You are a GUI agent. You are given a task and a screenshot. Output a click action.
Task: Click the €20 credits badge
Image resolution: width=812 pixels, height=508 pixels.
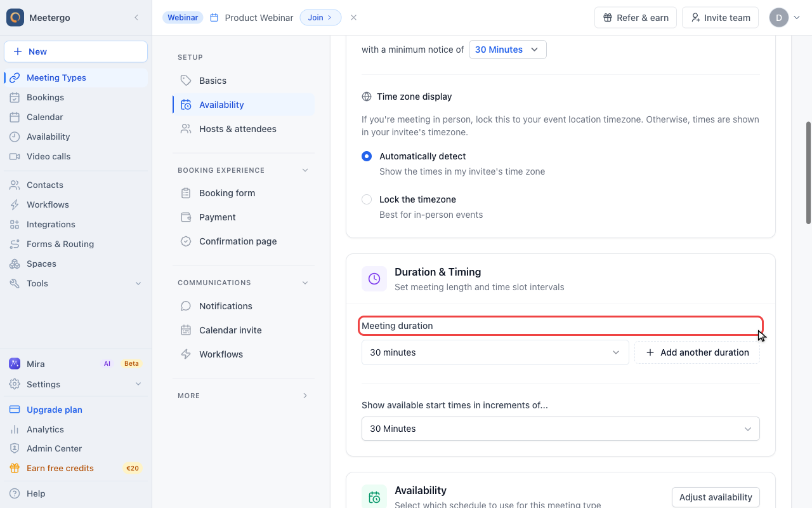132,469
